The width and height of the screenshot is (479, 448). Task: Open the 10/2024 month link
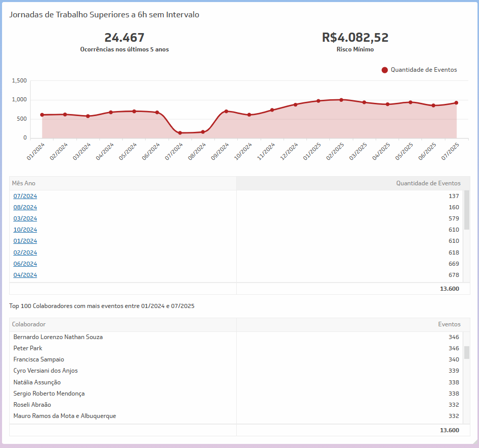pos(25,230)
